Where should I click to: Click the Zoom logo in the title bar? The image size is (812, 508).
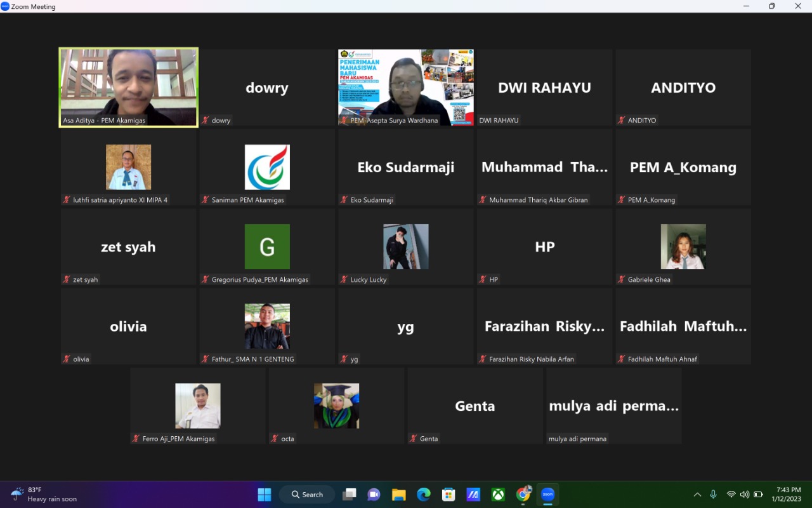click(x=5, y=6)
